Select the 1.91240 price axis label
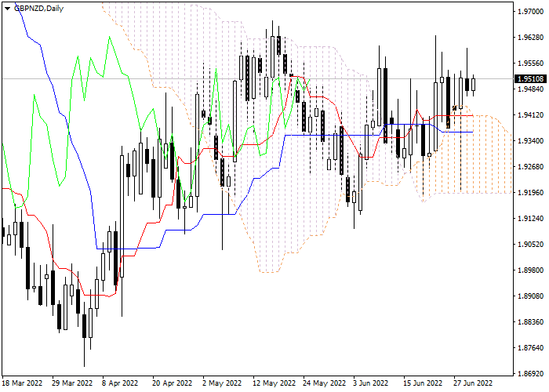Screen dimensions: 549x392 pyautogui.click(x=530, y=219)
